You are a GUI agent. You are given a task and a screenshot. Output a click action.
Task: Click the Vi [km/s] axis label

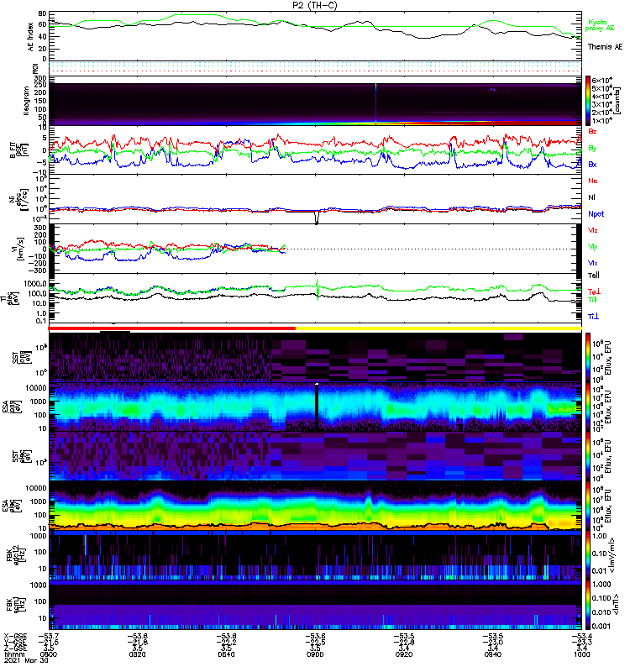pyautogui.click(x=18, y=249)
